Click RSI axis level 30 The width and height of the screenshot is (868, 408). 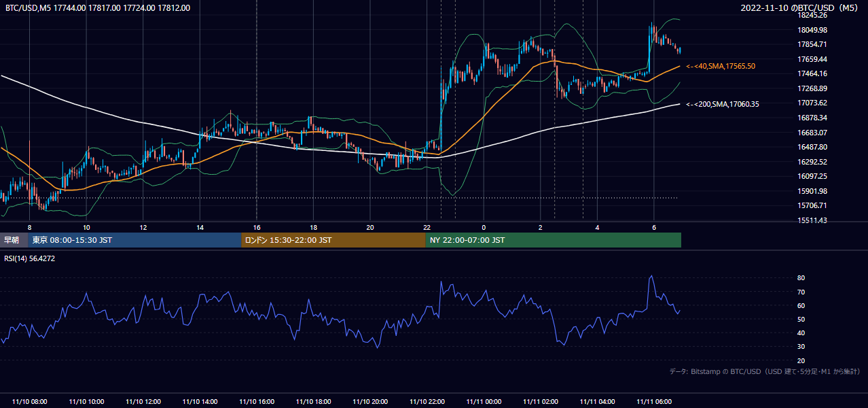click(x=801, y=347)
